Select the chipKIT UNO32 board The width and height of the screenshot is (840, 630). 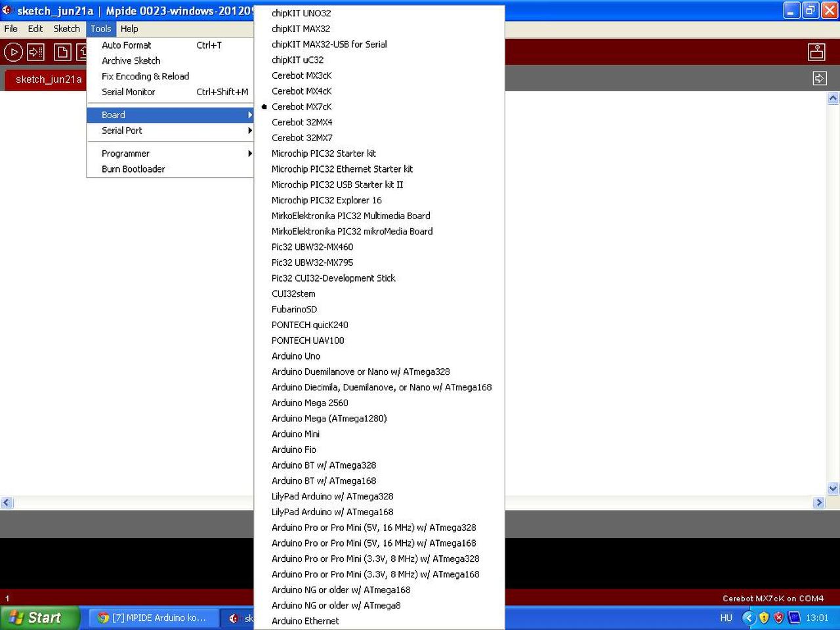379,13
